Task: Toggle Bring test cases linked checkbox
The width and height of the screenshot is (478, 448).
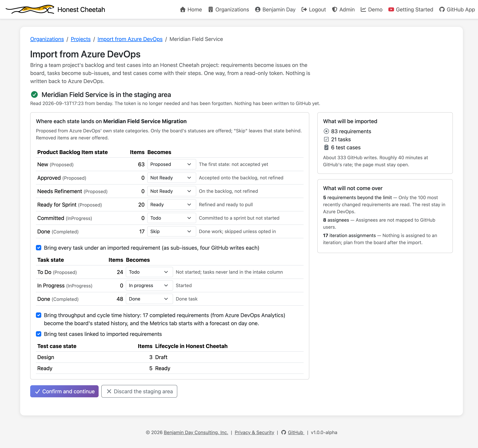Action: click(38, 334)
